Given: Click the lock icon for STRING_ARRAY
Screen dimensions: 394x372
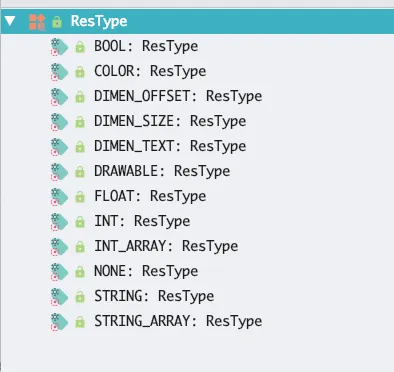Looking at the screenshot, I should point(80,322).
